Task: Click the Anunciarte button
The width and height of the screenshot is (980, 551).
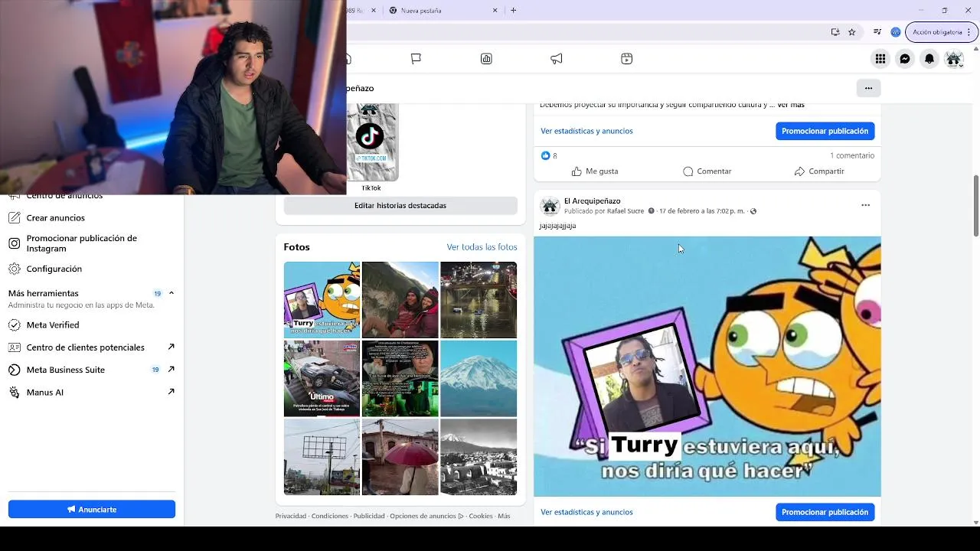Action: coord(92,510)
